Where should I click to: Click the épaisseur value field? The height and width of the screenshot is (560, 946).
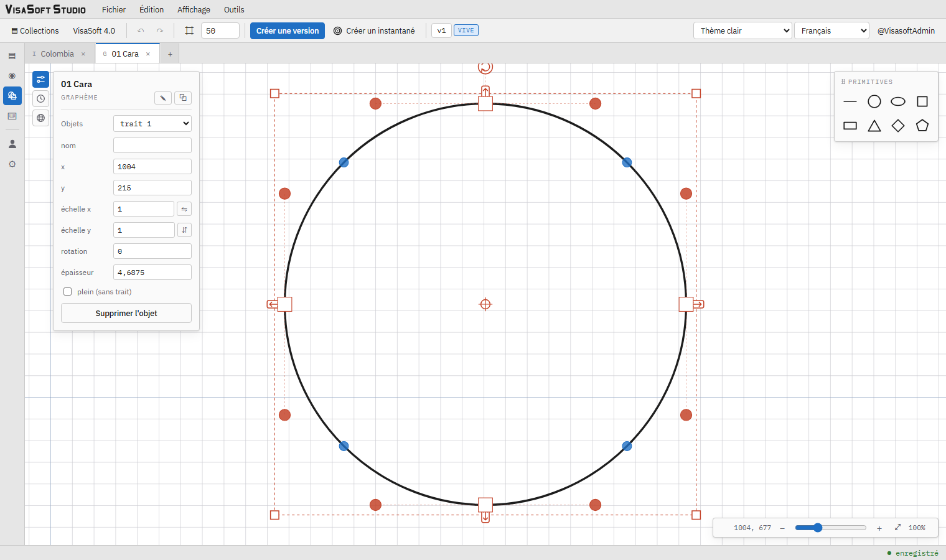tap(152, 273)
